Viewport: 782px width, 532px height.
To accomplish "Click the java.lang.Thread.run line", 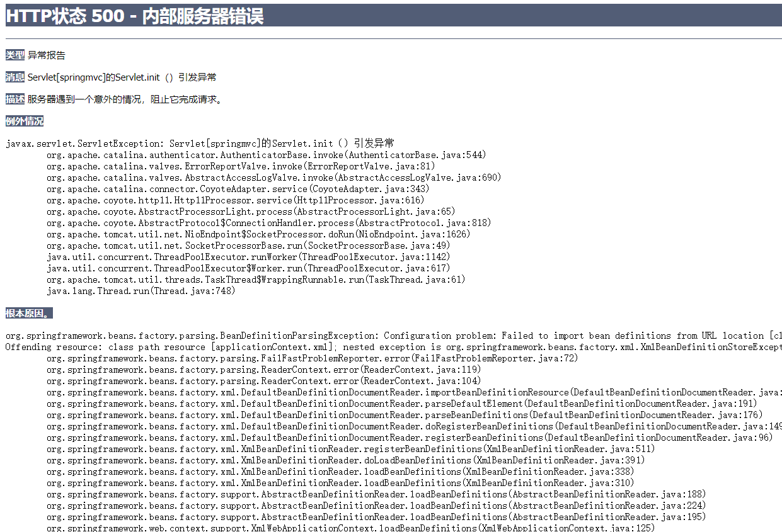I will tap(141, 291).
